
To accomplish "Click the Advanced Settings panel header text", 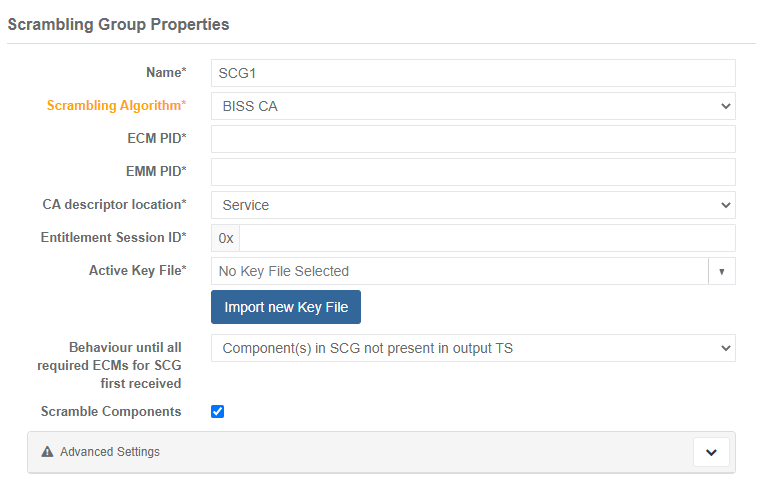I will click(x=110, y=452).
